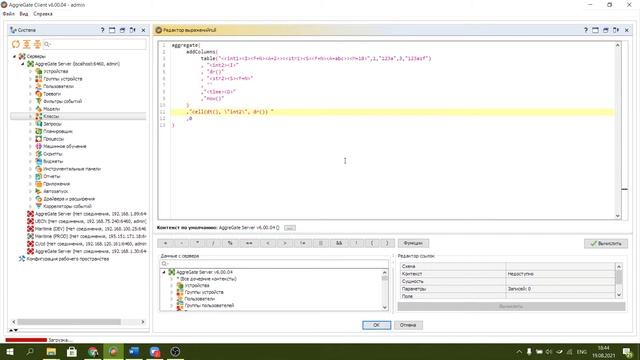Viewport: 640px width, 360px height.
Task: Select the Классы row in the tree
Action: pos(78,116)
